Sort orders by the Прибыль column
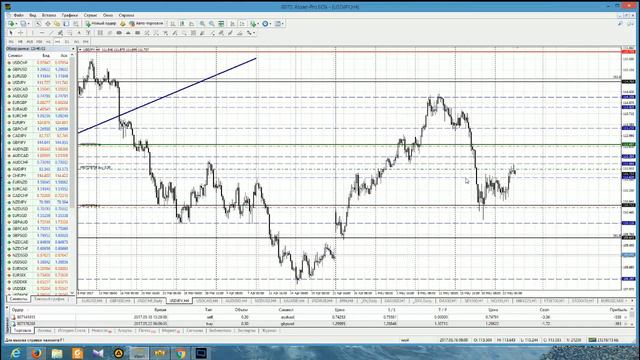This screenshot has width=640, height=360. [x=618, y=310]
